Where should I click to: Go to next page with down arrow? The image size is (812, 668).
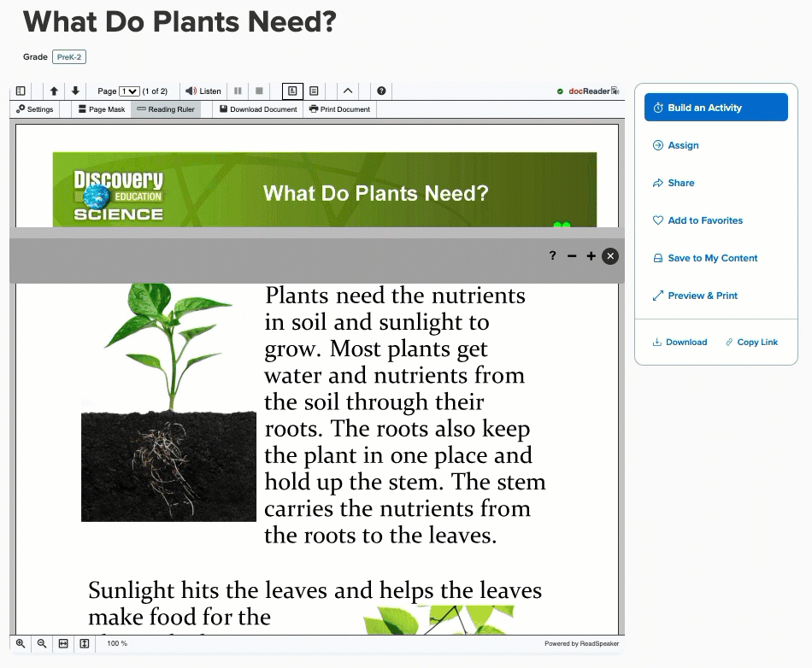click(75, 91)
